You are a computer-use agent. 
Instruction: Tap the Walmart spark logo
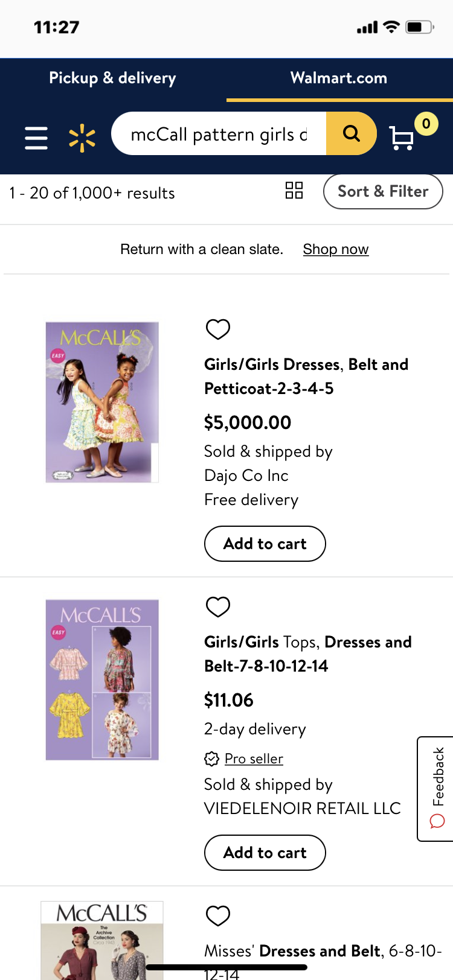pyautogui.click(x=82, y=138)
